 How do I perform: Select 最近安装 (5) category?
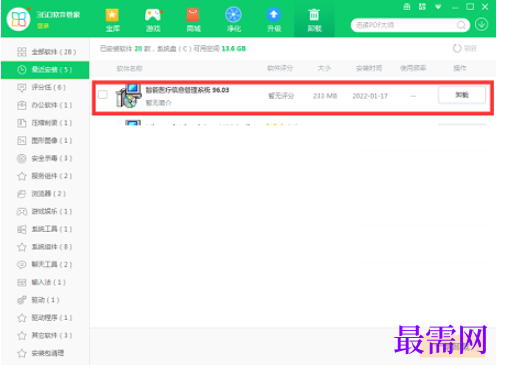(x=45, y=70)
